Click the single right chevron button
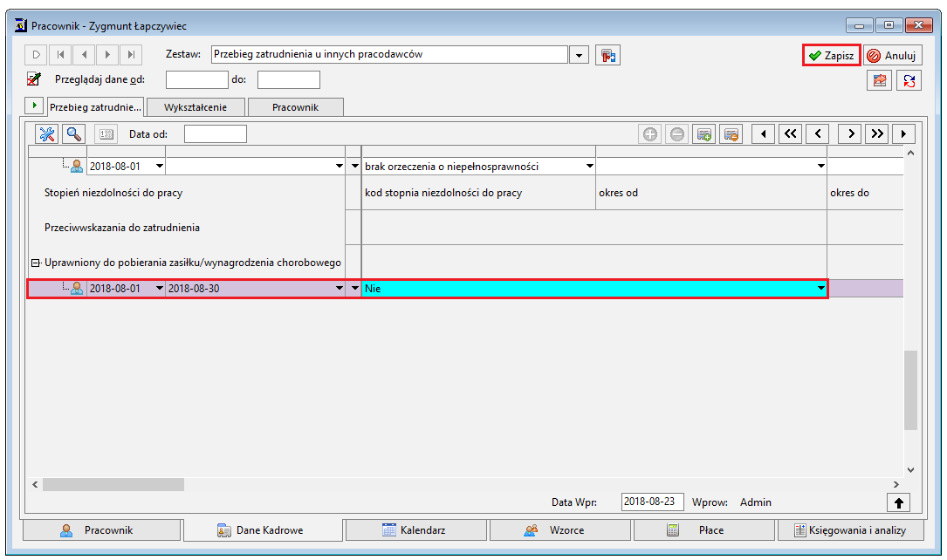947x560 pixels. pos(850,134)
